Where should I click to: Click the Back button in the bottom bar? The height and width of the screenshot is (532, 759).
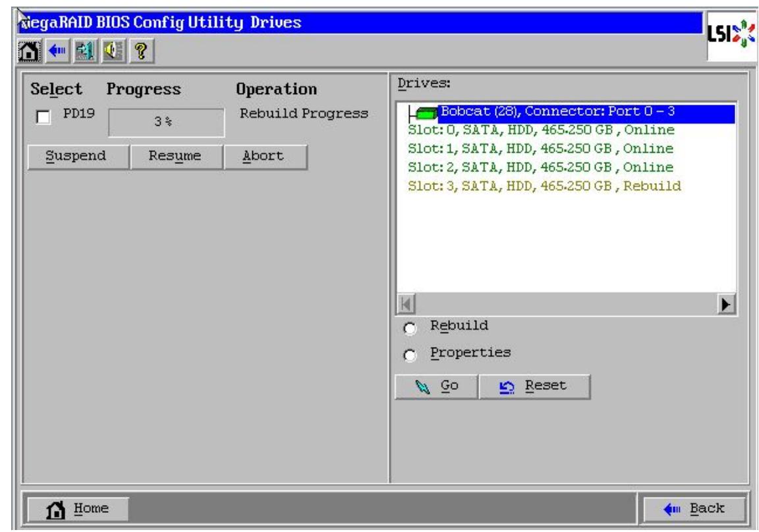pyautogui.click(x=694, y=509)
